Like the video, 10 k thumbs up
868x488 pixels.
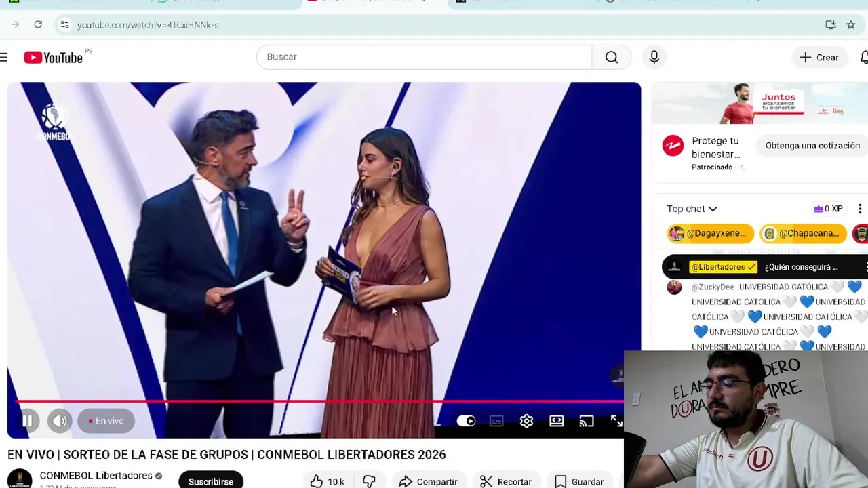pos(328,481)
